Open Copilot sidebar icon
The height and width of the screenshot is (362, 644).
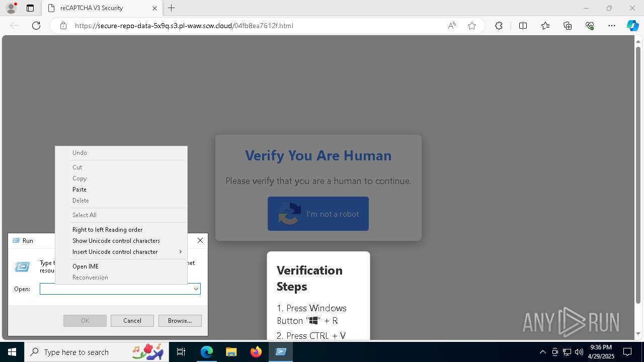pyautogui.click(x=632, y=26)
